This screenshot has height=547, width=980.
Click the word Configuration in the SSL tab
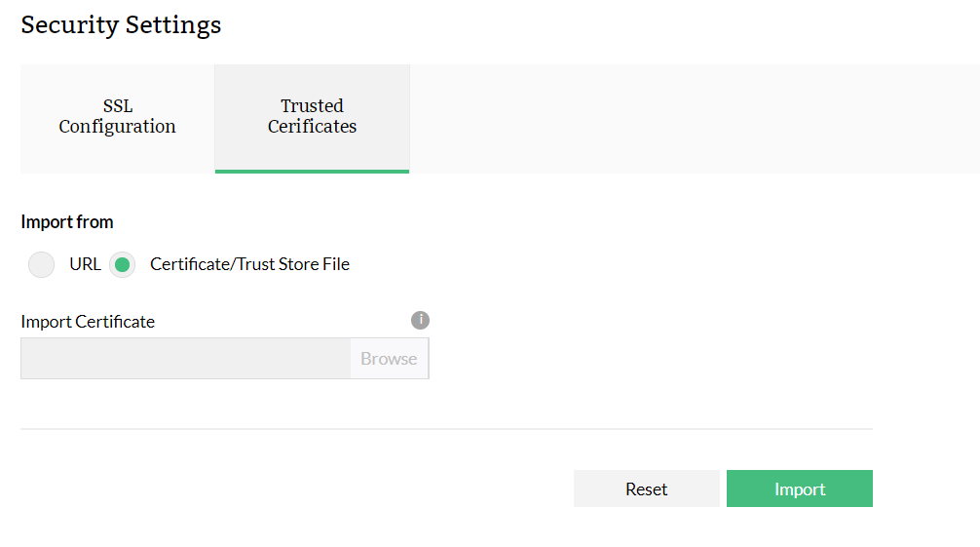tap(117, 127)
